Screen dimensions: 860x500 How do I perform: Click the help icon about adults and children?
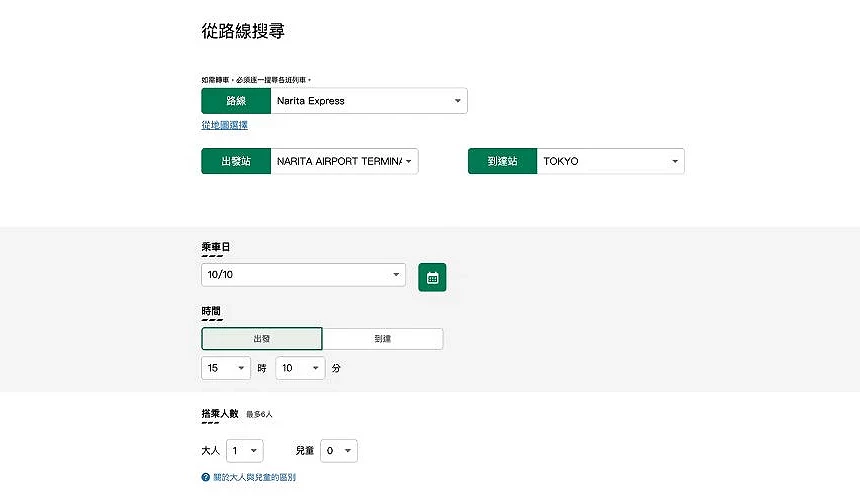[x=206, y=477]
